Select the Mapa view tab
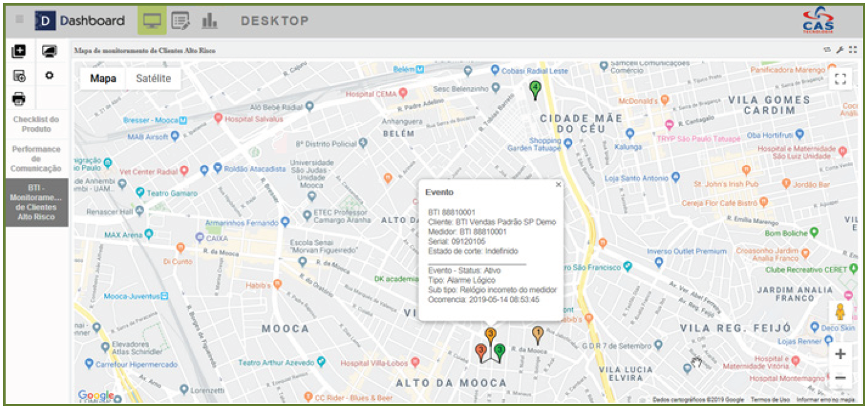868x409 pixels. tap(103, 79)
